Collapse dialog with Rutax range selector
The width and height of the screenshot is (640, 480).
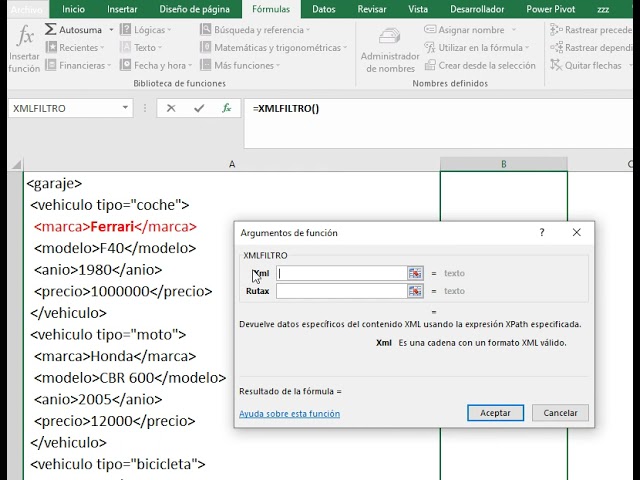415,291
